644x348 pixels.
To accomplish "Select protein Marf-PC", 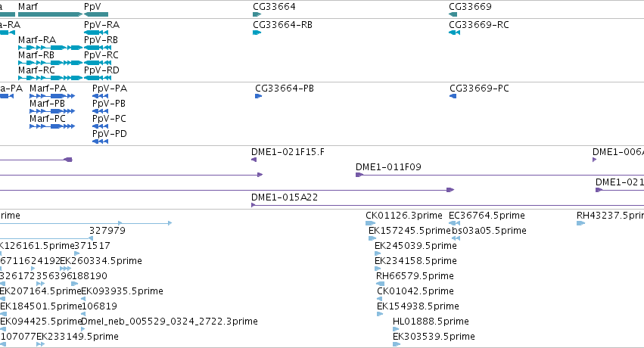I will pos(52,126).
